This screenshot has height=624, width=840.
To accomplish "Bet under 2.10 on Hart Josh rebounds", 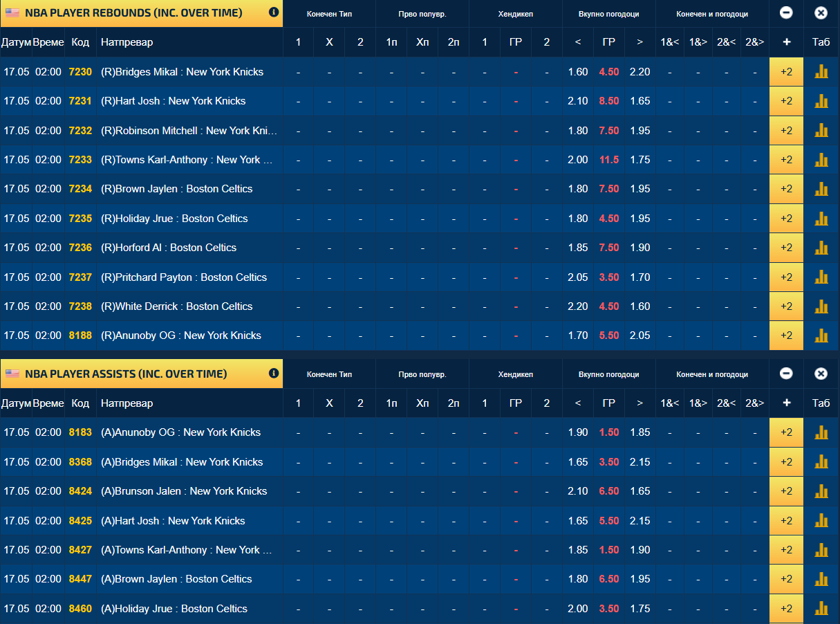I will (x=578, y=101).
